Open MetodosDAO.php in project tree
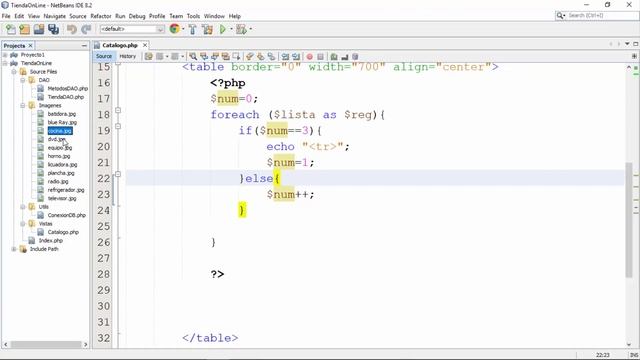Screen dimensions: 640x360 [67, 89]
